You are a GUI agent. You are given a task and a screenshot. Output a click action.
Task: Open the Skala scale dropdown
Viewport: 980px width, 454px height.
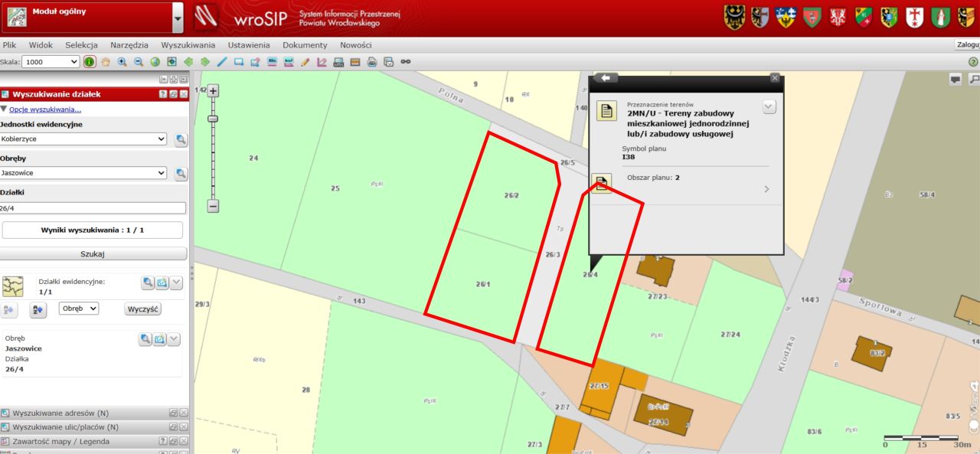51,62
